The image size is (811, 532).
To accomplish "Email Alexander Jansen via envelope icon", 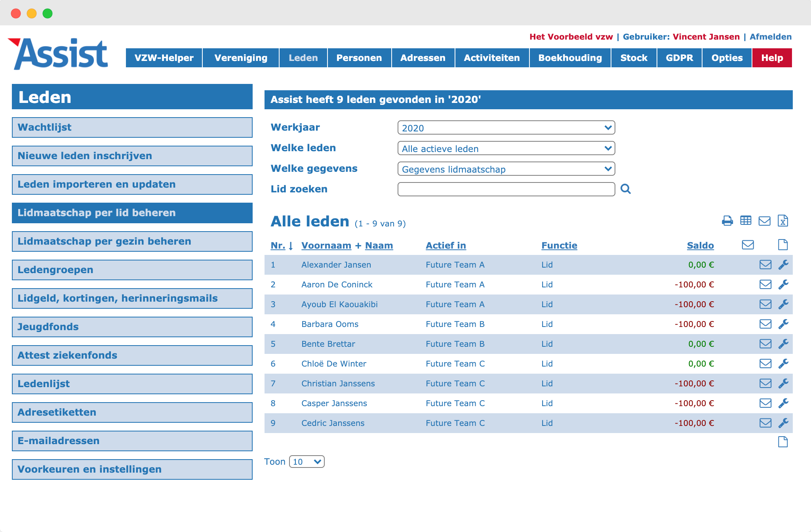I will pyautogui.click(x=765, y=265).
